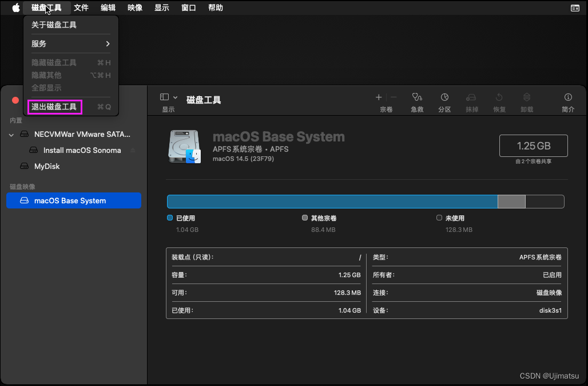This screenshot has width=588, height=386.
Task: Open the 窗口 menu
Action: tap(189, 7)
